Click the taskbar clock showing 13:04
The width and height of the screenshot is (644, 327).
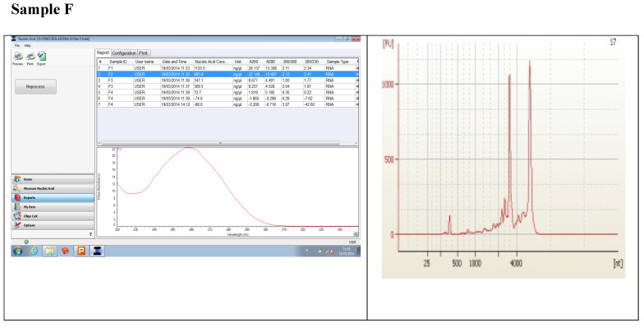click(347, 251)
